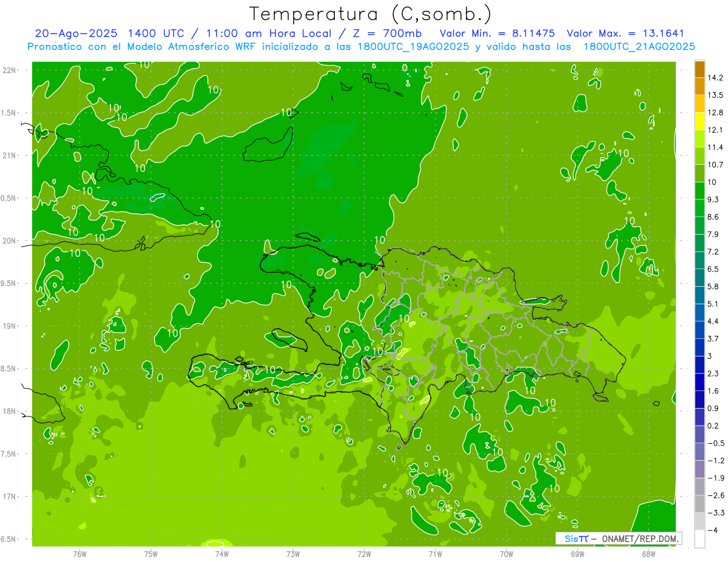Select the "1800UTC_21AGO2025" valid-until time

click(639, 47)
